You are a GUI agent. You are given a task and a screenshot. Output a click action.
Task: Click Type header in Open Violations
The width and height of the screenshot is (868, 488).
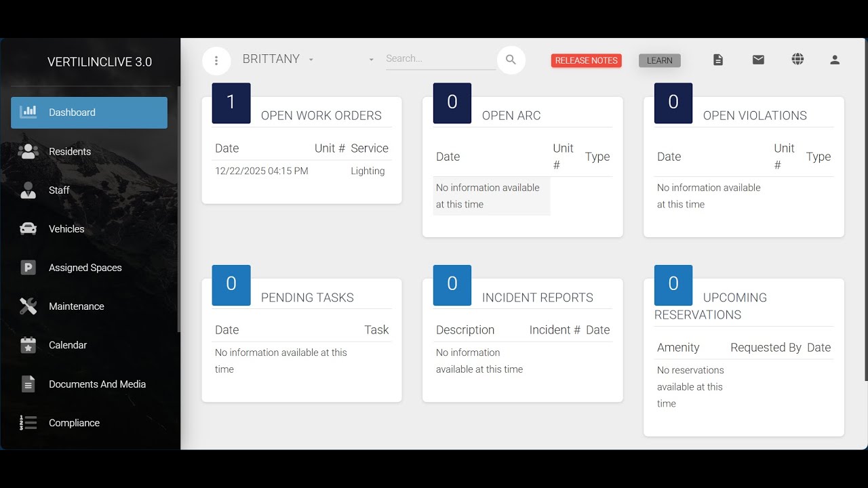pyautogui.click(x=818, y=157)
